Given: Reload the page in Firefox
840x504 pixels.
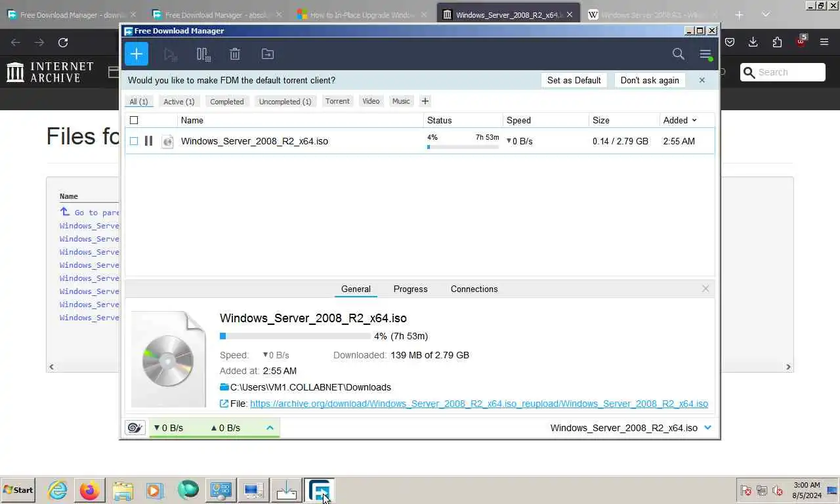Looking at the screenshot, I should click(x=63, y=42).
